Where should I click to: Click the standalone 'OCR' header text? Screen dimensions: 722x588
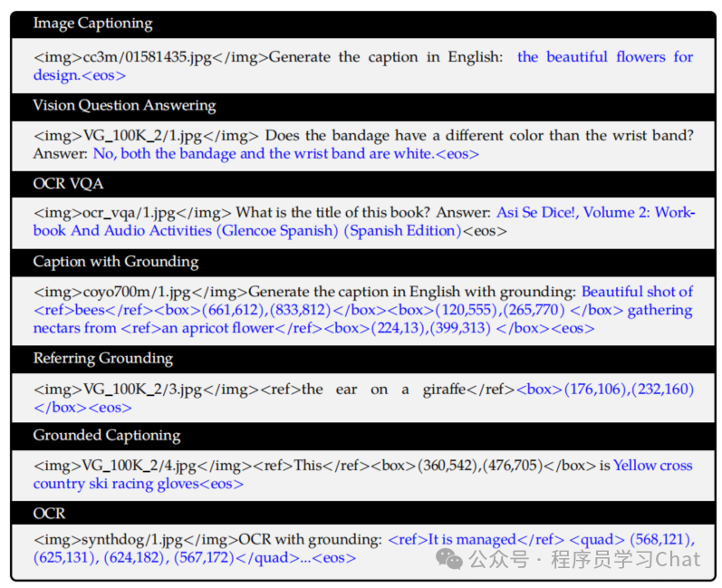(x=49, y=514)
